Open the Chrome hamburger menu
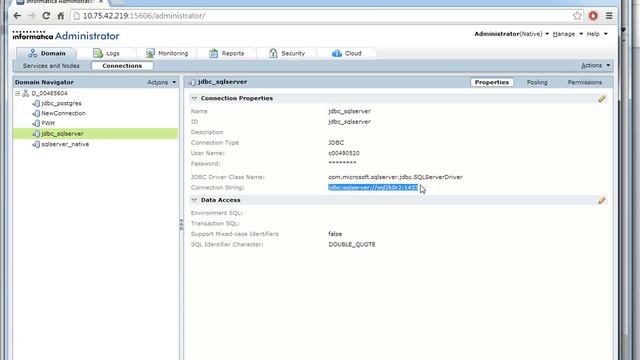This screenshot has height=360, width=640. [609, 16]
